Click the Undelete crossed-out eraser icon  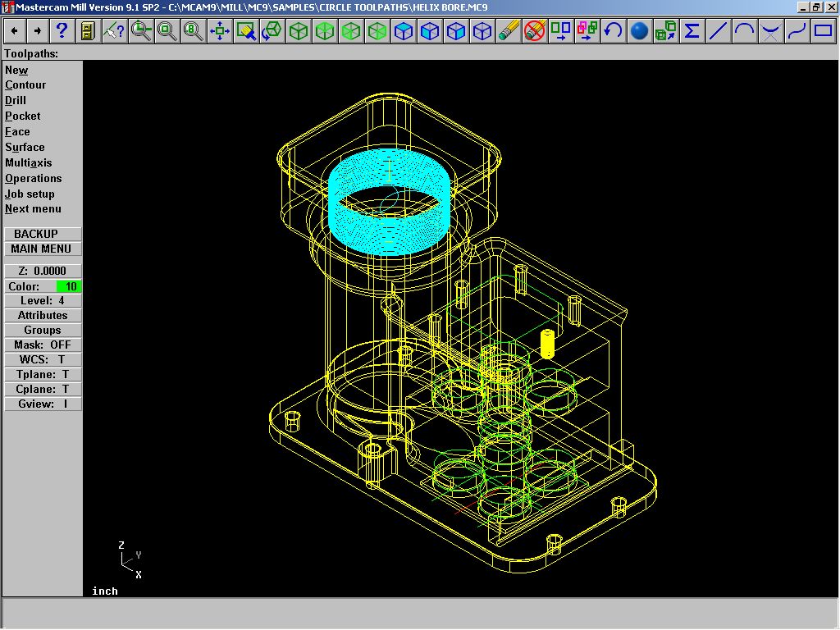(534, 31)
